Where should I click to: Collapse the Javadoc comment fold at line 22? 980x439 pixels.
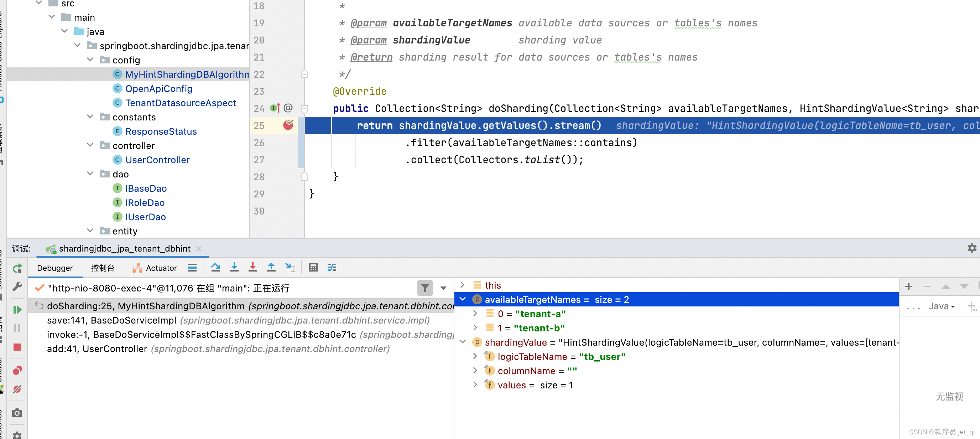click(x=304, y=74)
